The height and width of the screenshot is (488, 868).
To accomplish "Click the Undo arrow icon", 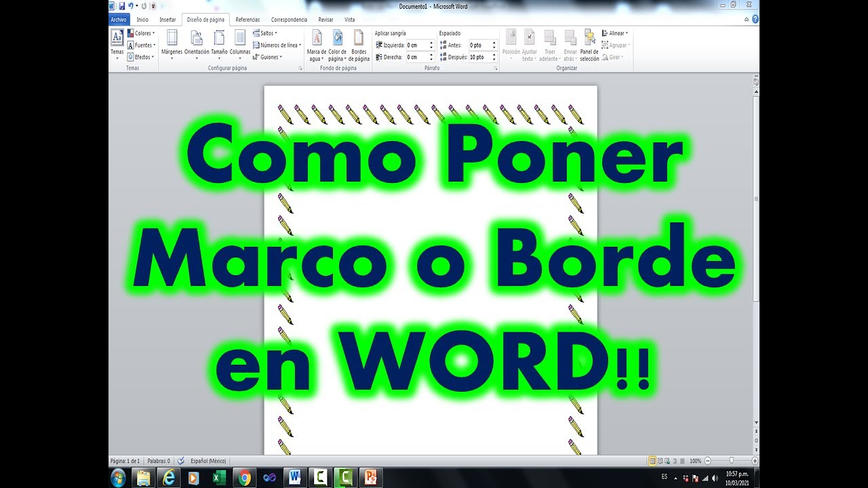I will coord(130,6).
